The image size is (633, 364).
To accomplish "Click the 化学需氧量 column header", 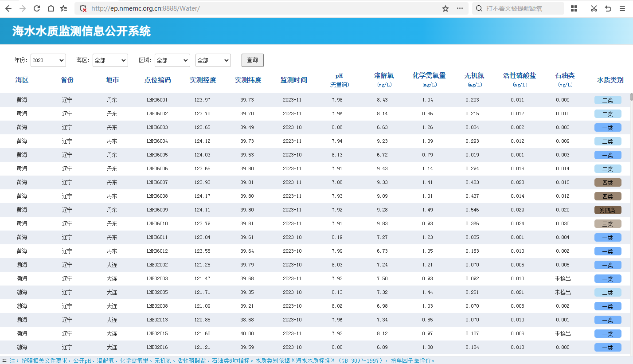I will point(429,80).
